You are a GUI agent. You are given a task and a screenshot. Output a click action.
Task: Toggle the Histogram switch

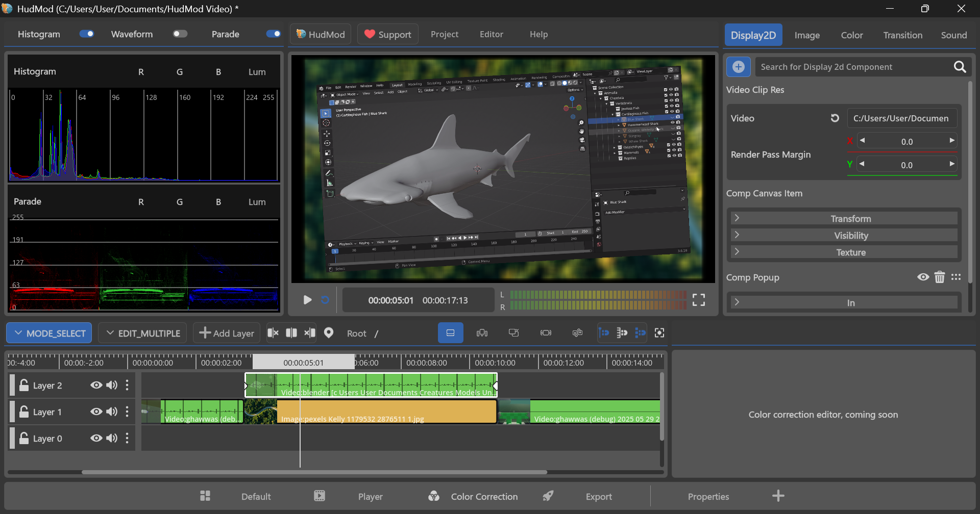tap(87, 34)
